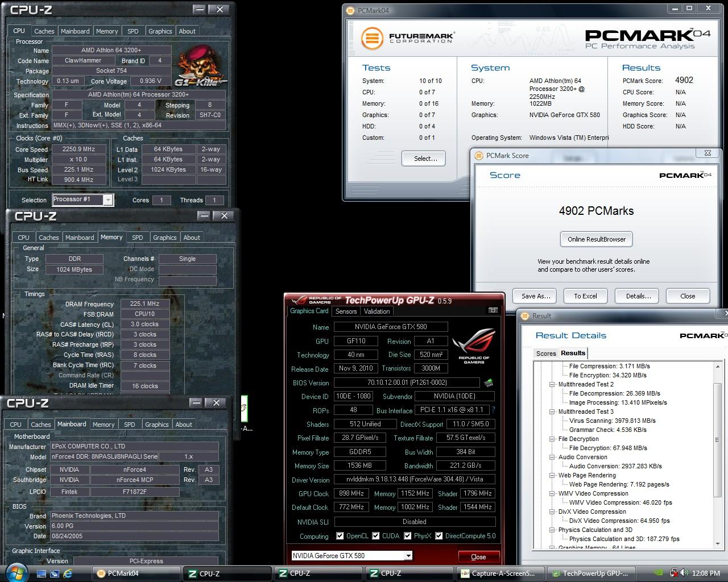Screen dimensions: 728x582
Task: Click the Bus Interface question mark icon
Action: tap(493, 410)
